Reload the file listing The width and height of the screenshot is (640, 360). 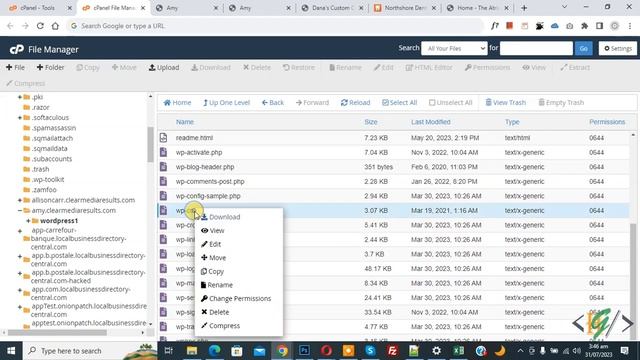(x=355, y=102)
